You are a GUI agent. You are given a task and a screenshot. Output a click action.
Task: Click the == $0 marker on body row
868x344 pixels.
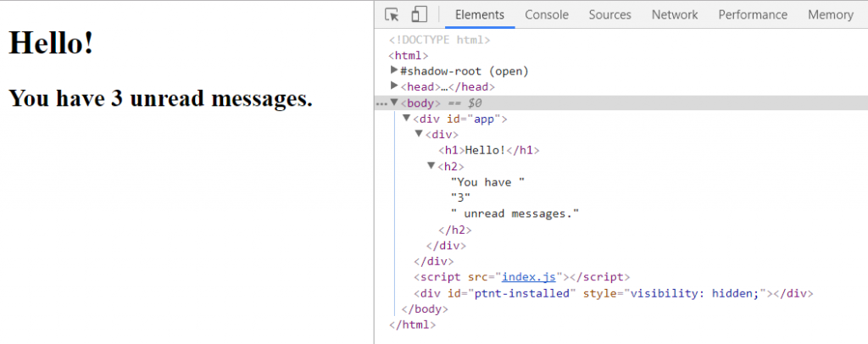click(x=465, y=103)
